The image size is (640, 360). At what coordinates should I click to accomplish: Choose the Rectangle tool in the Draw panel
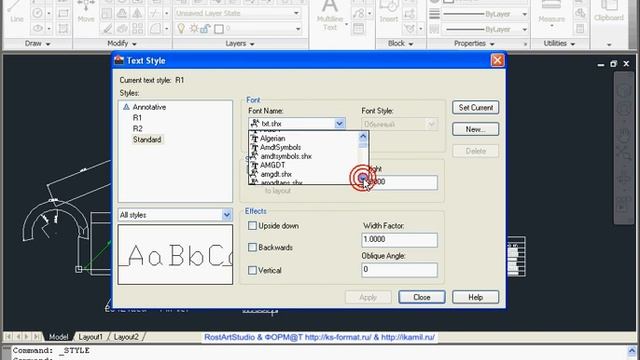(63, 13)
